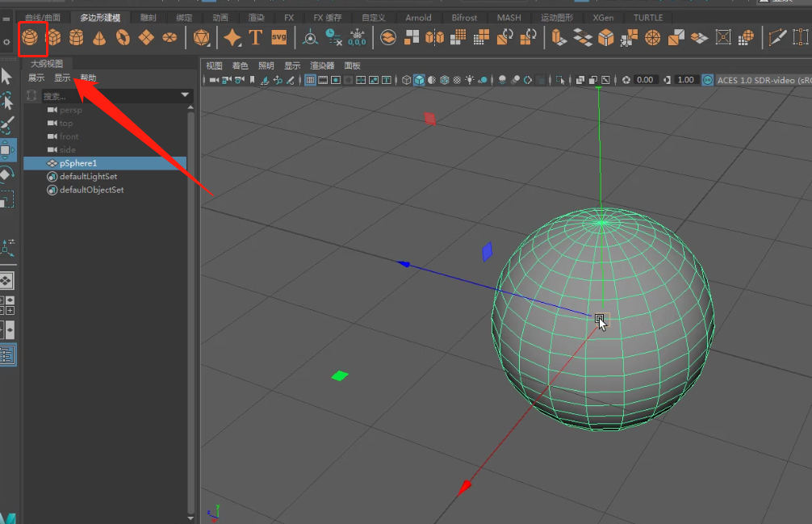
Task: Activate the Select tool arrow in toolbox
Action: (x=6, y=76)
